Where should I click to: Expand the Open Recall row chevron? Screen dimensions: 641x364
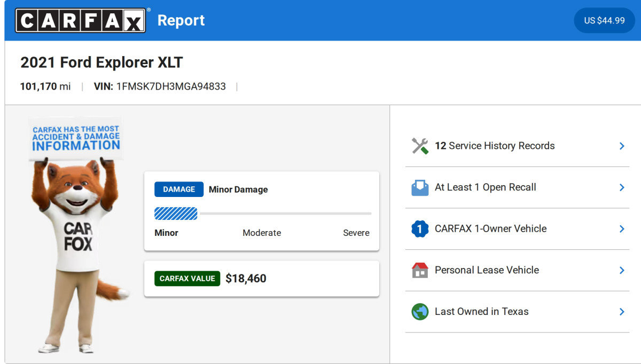(x=622, y=187)
